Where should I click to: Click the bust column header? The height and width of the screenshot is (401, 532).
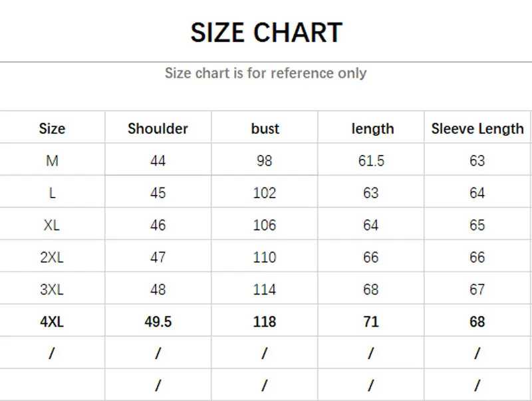pyautogui.click(x=265, y=128)
